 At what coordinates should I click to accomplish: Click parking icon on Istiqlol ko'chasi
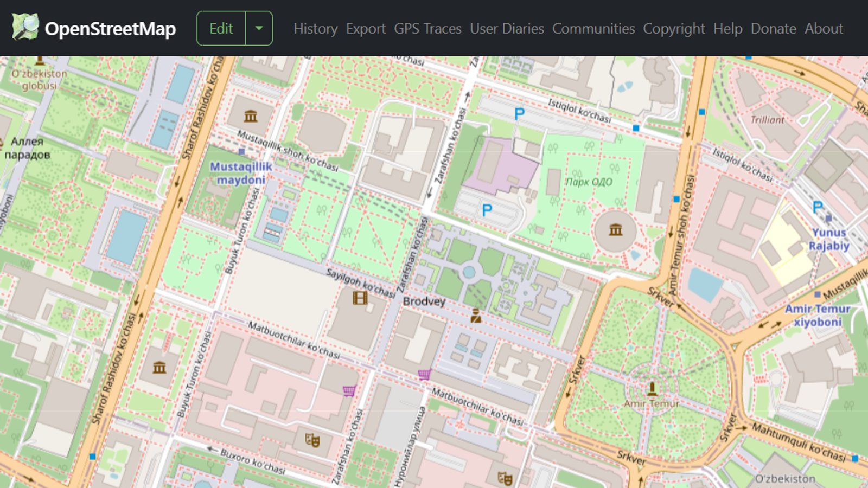coord(519,114)
